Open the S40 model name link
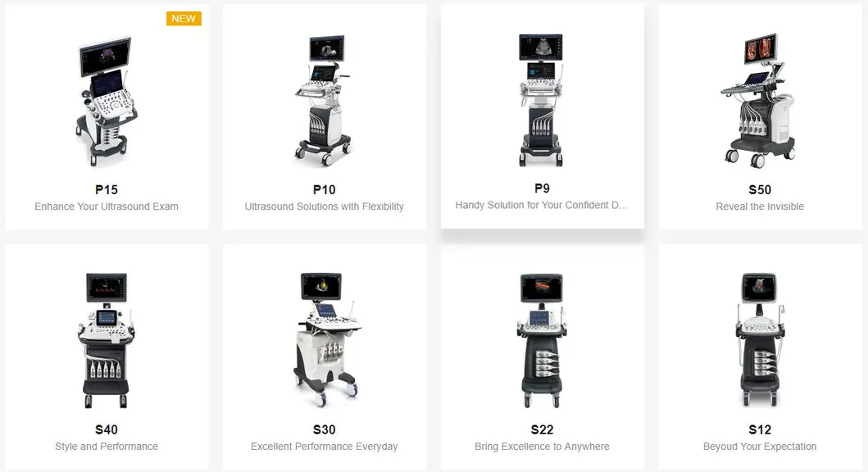Image resolution: width=868 pixels, height=472 pixels. pos(107,430)
